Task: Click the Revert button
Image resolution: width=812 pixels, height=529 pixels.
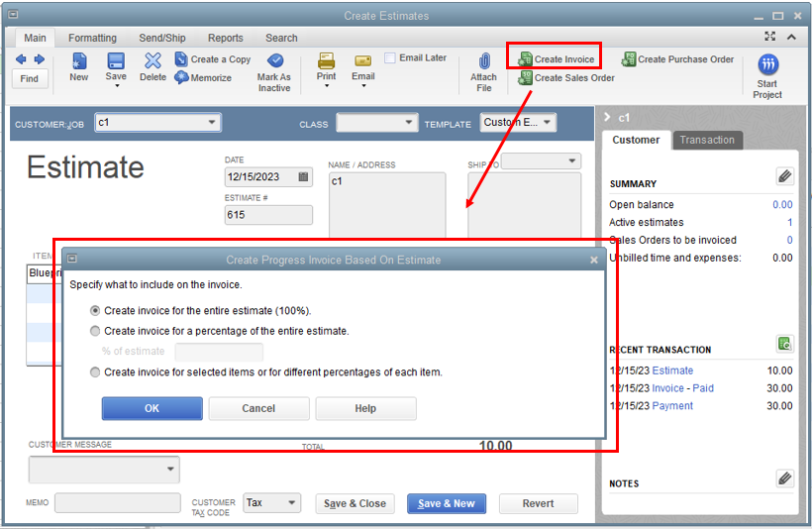Action: [538, 503]
